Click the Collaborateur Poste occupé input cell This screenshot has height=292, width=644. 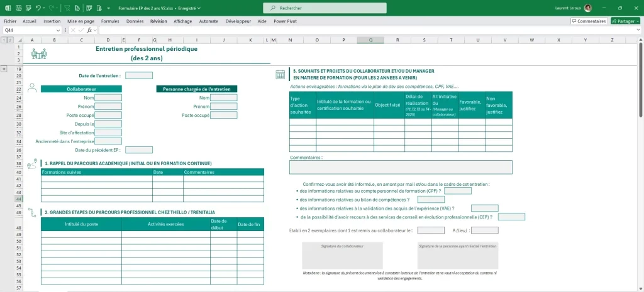108,116
